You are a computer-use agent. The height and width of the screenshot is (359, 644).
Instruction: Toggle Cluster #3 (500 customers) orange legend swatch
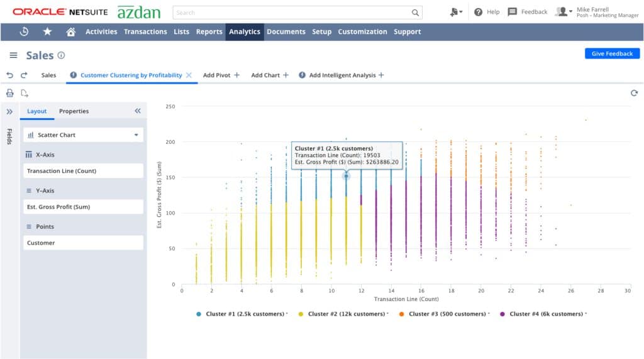click(x=401, y=314)
